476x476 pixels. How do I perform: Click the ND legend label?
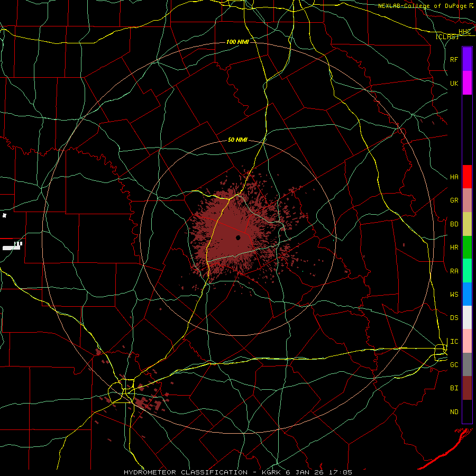454,412
